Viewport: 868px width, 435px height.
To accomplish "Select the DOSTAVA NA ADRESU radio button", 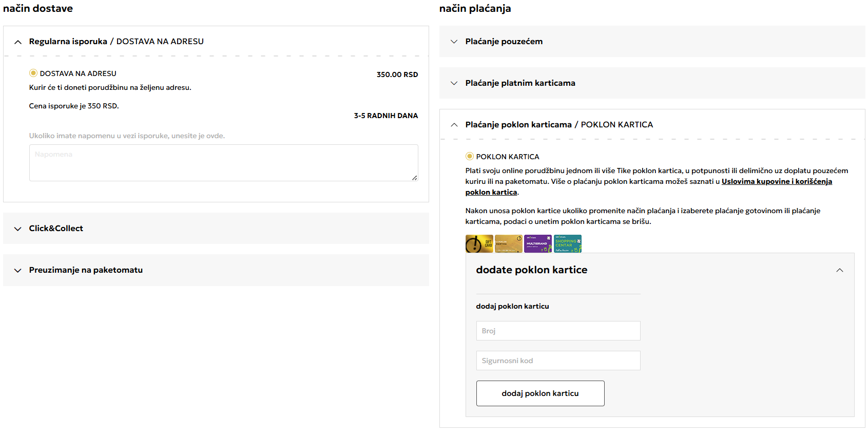I will click(x=33, y=73).
